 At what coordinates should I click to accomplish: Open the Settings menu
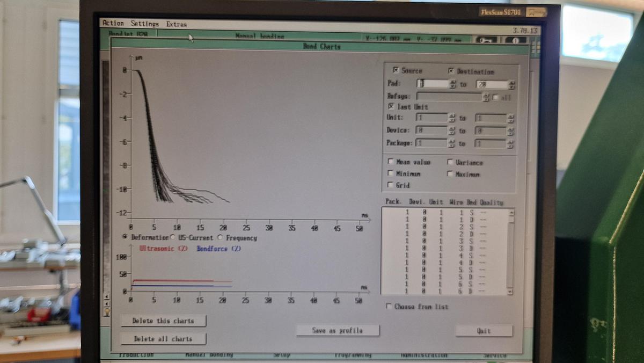(x=145, y=24)
